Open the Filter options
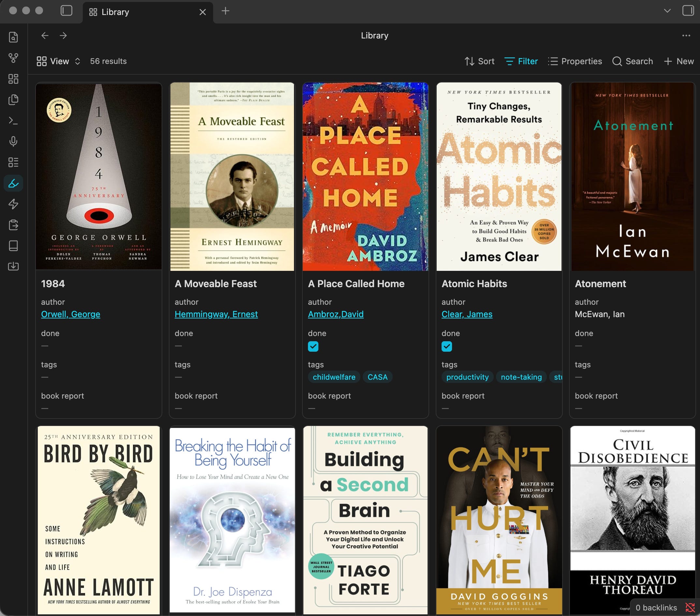The image size is (700, 616). pyautogui.click(x=521, y=61)
